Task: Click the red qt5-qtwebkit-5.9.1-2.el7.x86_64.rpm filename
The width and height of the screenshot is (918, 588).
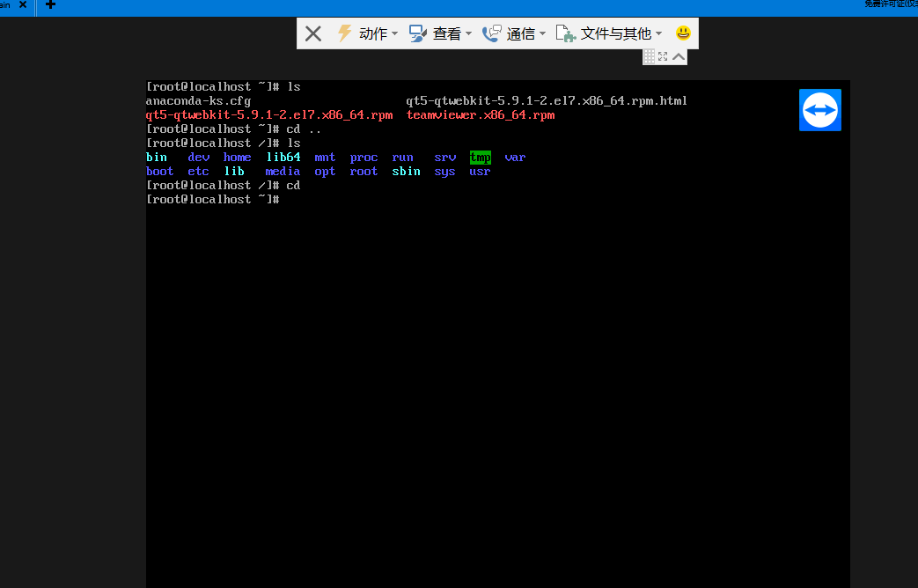Action: click(x=269, y=114)
